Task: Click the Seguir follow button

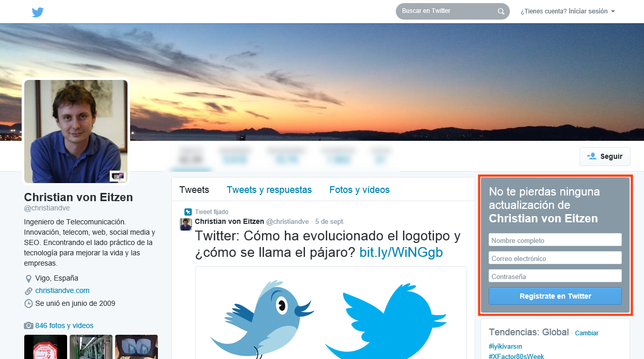Action: [605, 156]
